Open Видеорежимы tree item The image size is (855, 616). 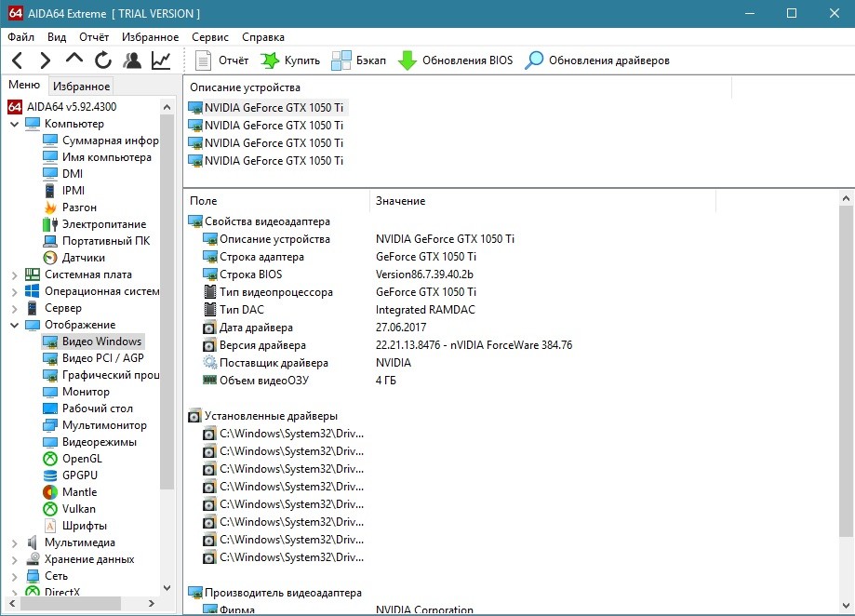point(90,442)
